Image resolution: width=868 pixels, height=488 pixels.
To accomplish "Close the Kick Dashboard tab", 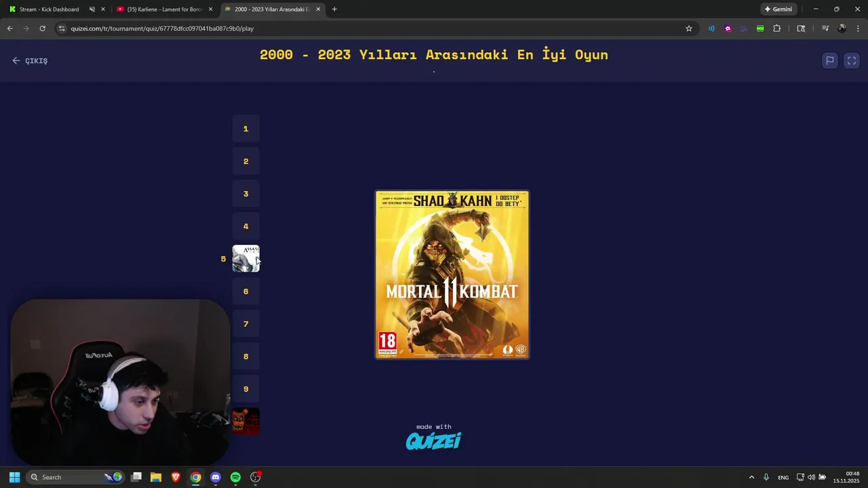I will (103, 9).
